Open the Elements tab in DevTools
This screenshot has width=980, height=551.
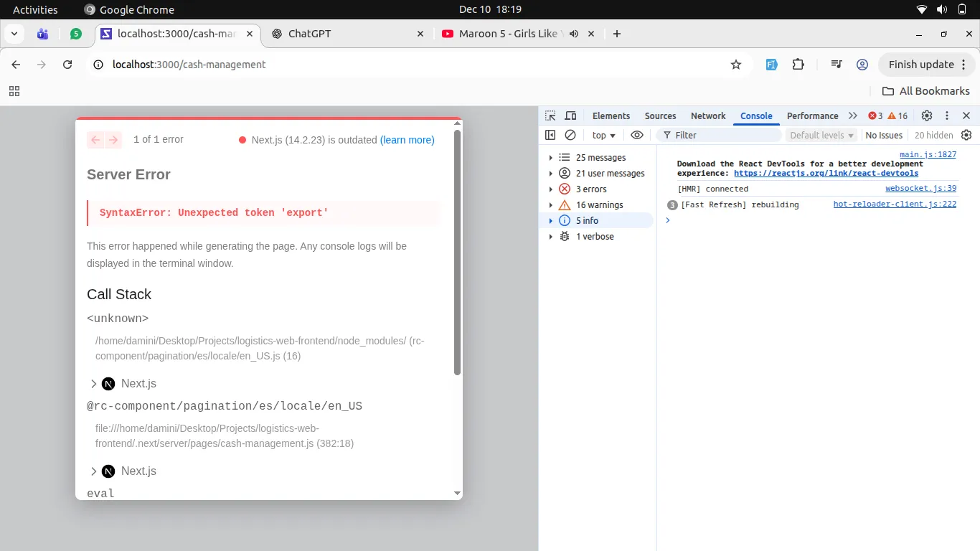point(611,116)
